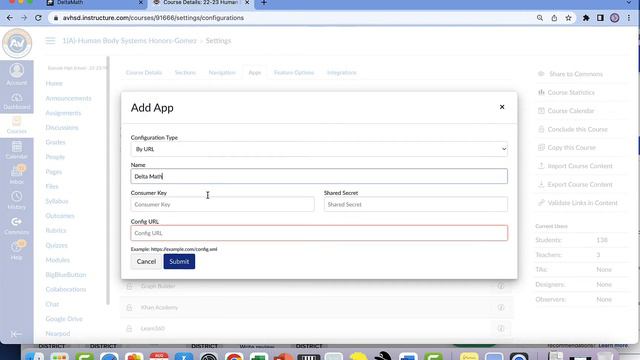Click the browser address bar
Viewport: 640px width, 360px height.
click(x=286, y=18)
